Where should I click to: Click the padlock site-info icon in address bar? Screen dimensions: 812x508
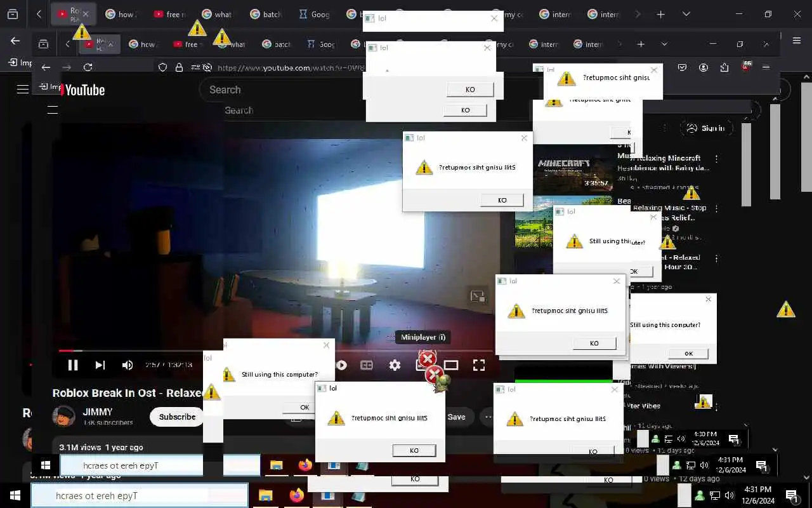[x=180, y=67]
